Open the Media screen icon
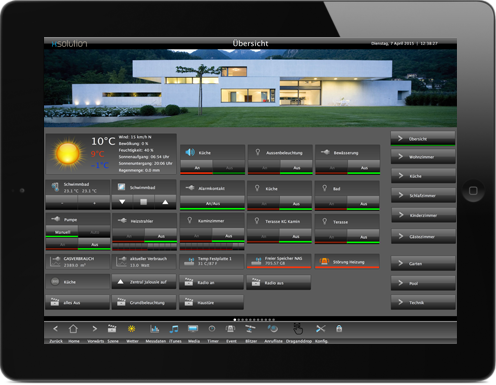496x385 pixels. 193,329
